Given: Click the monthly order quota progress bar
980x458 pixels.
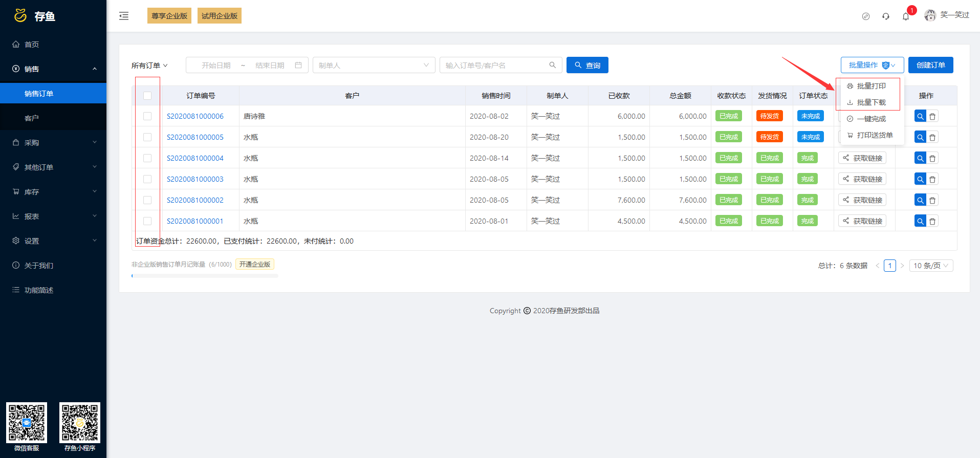Looking at the screenshot, I should coord(205,276).
